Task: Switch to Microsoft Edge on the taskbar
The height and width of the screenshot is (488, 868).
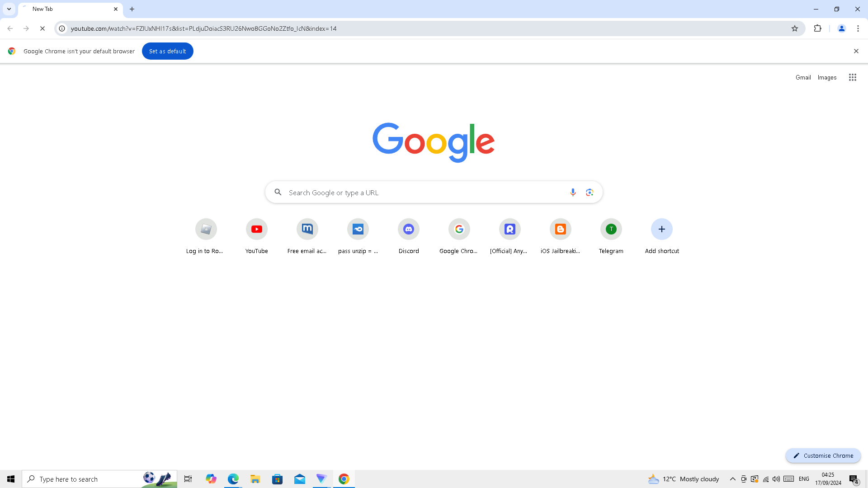Action: click(x=233, y=479)
